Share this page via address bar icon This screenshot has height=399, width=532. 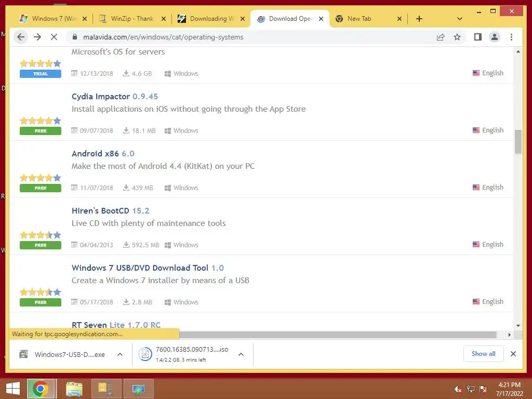pyautogui.click(x=441, y=37)
